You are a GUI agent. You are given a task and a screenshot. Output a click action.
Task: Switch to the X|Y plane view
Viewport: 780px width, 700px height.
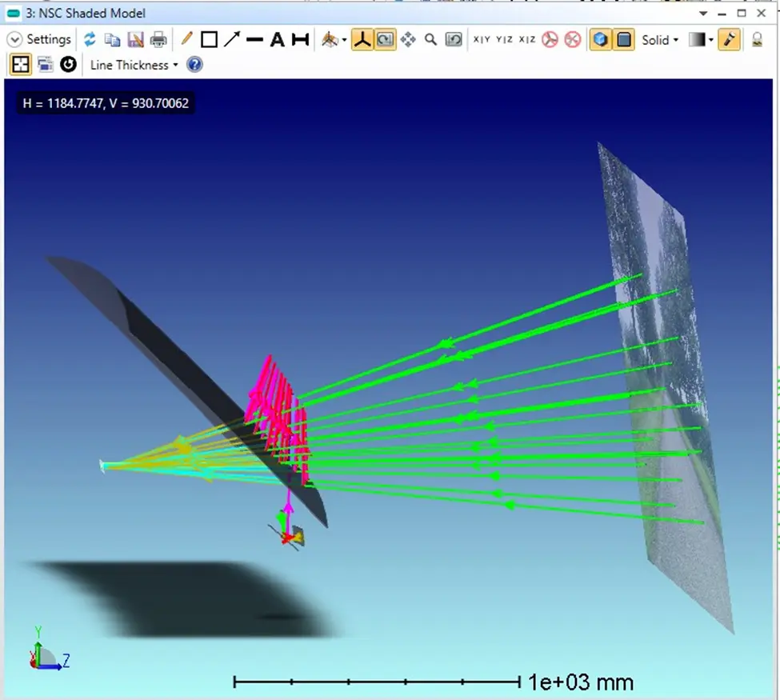click(482, 39)
